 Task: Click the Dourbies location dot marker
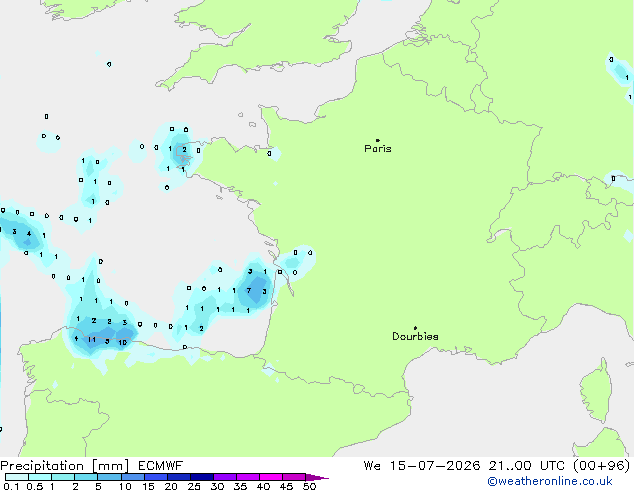point(415,328)
